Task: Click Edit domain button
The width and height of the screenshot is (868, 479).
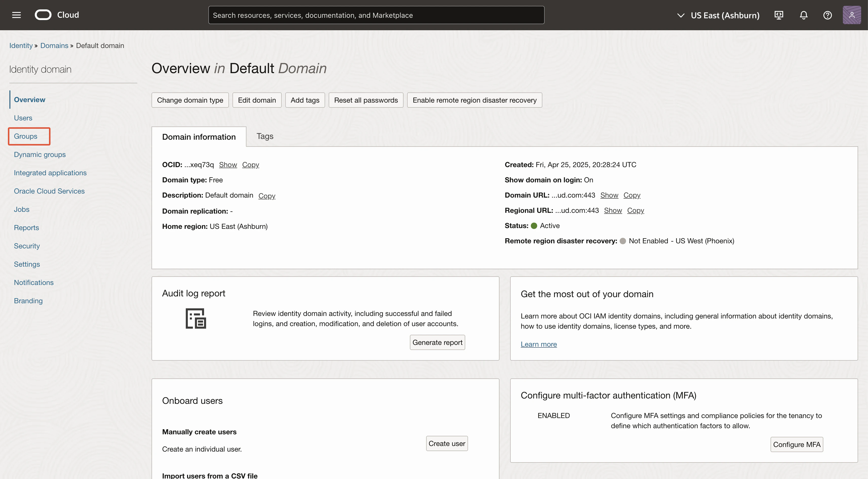Action: pos(257,100)
